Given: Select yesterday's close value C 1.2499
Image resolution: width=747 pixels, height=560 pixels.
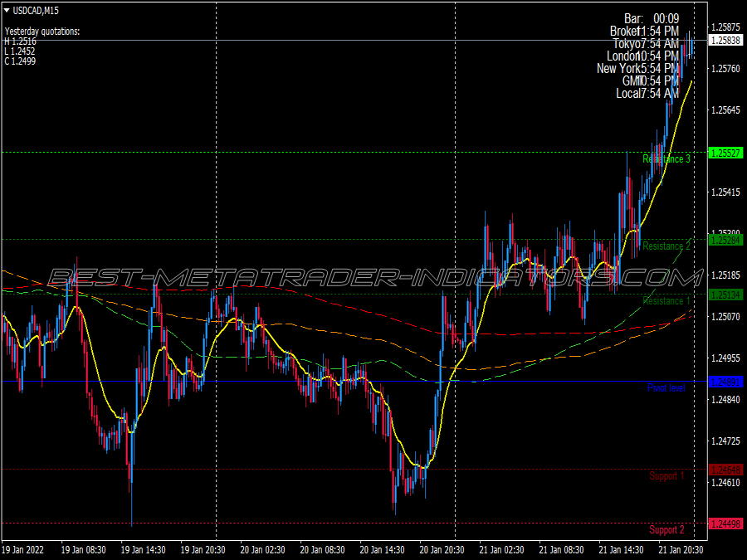Looking at the screenshot, I should [20, 61].
